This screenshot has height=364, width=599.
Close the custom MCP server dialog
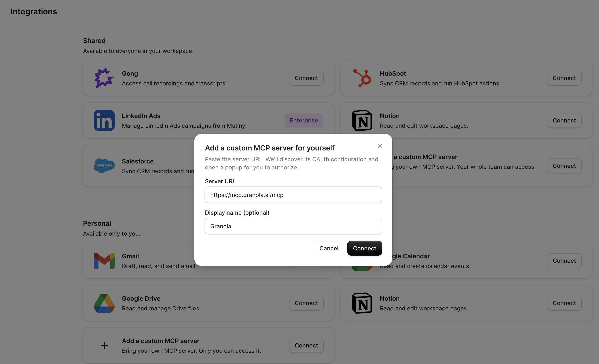pos(380,146)
